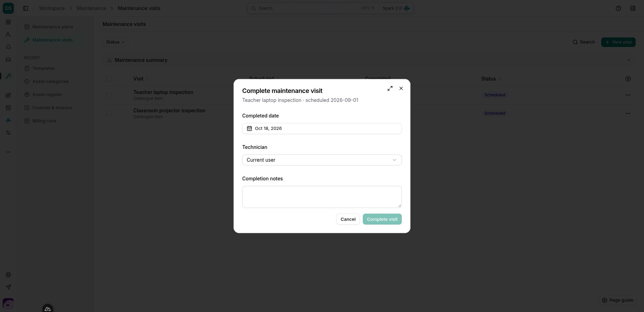Viewport: 644px width, 312px height.
Task: Click the table Search button
Action: coord(584,42)
